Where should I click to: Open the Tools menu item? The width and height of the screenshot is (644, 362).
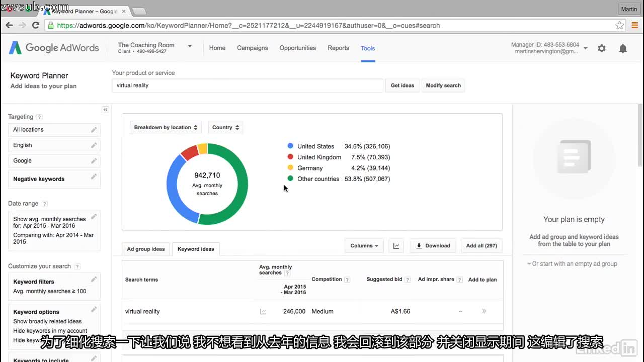click(368, 48)
